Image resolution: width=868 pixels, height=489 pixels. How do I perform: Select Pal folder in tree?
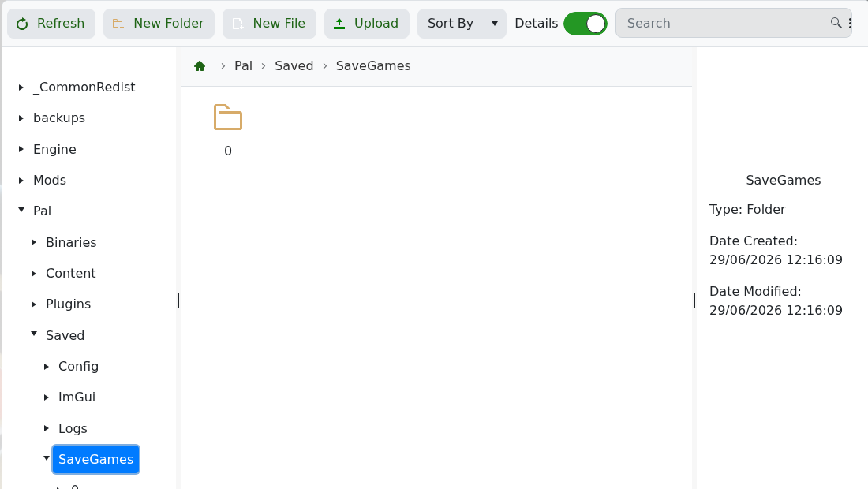(x=42, y=211)
